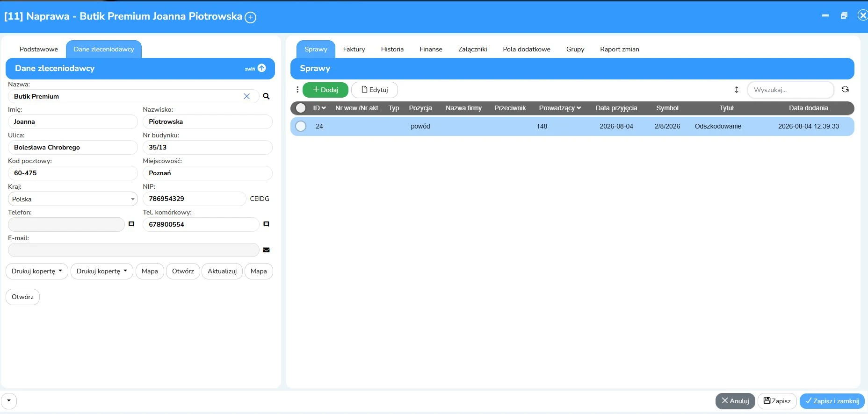Open the Faktury tab
868x414 pixels.
354,49
